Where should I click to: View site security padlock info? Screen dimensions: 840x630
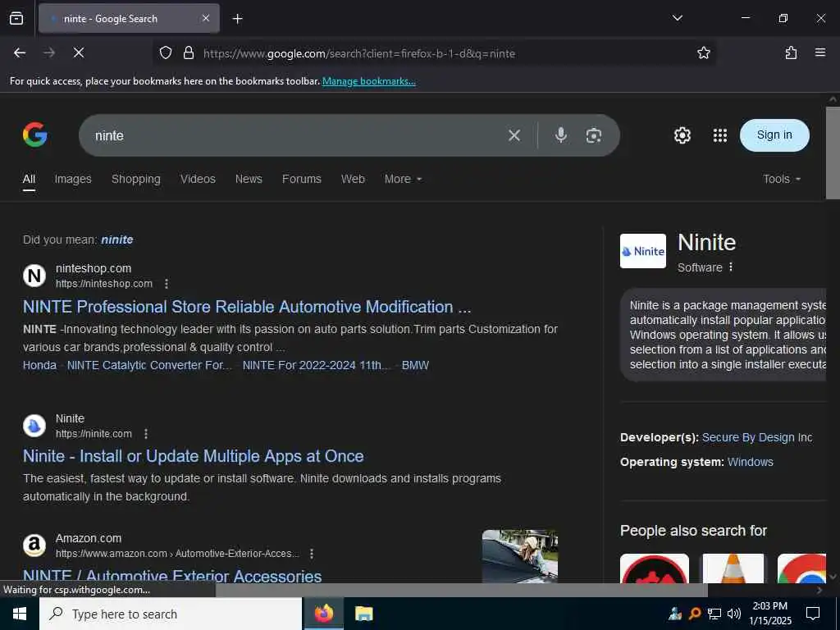coord(188,52)
